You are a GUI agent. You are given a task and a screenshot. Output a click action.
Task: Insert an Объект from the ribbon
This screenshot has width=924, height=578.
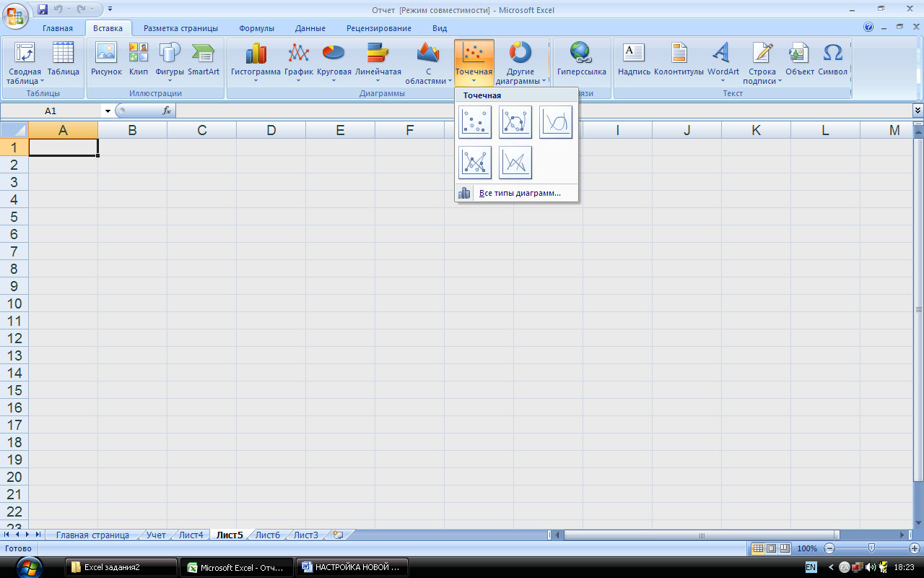tap(799, 59)
